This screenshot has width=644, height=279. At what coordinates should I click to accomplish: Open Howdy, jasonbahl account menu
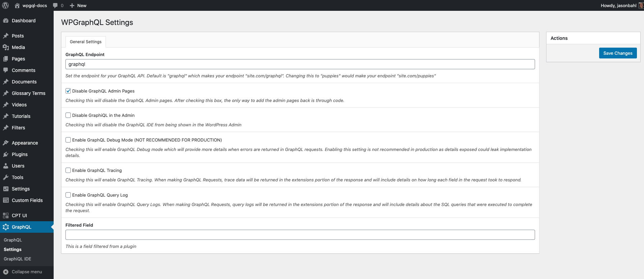(x=618, y=5)
